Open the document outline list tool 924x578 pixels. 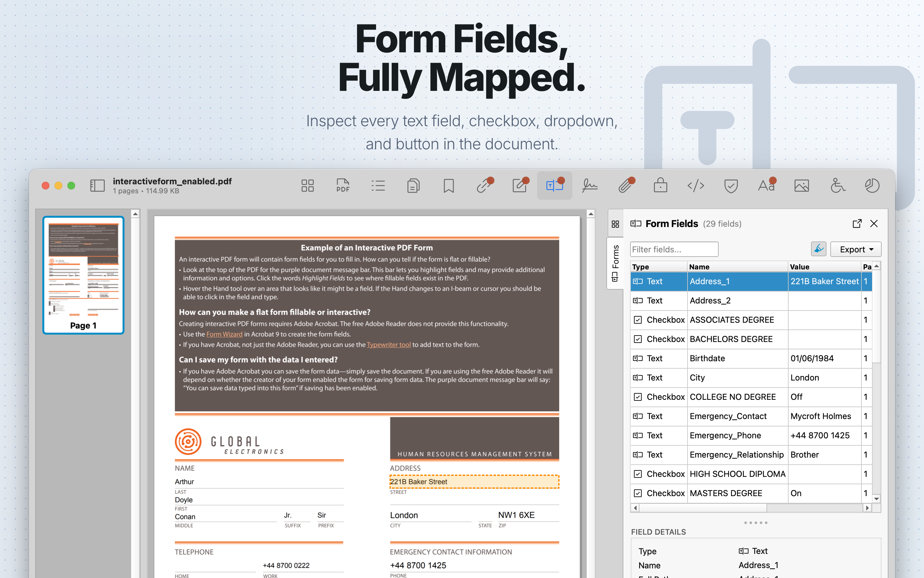[378, 186]
